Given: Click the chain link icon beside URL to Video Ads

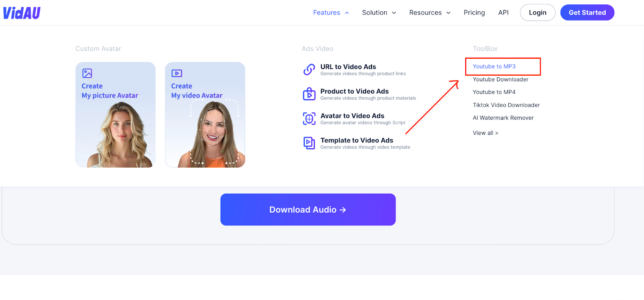Looking at the screenshot, I should click(309, 70).
